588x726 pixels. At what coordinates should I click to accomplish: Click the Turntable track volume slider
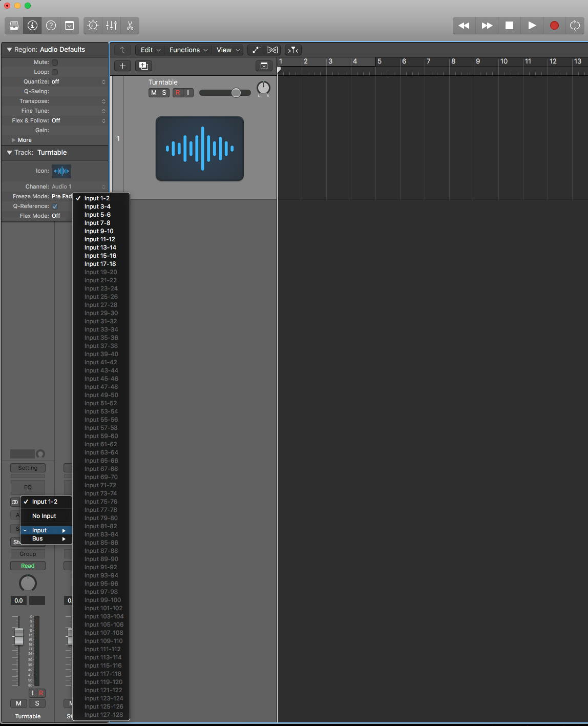click(x=225, y=93)
